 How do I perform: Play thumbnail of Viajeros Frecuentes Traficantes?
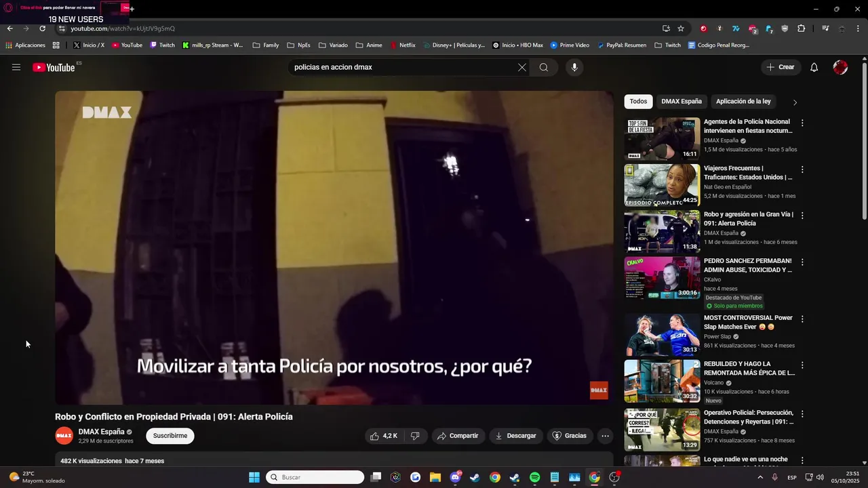[662, 185]
